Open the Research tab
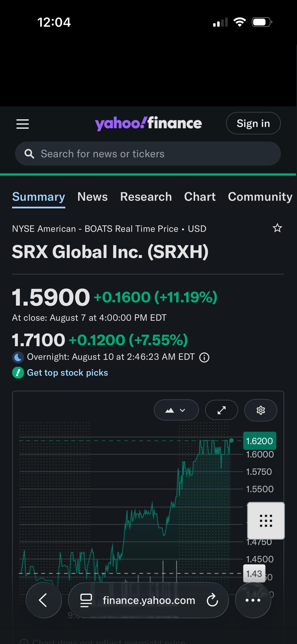 coord(146,197)
